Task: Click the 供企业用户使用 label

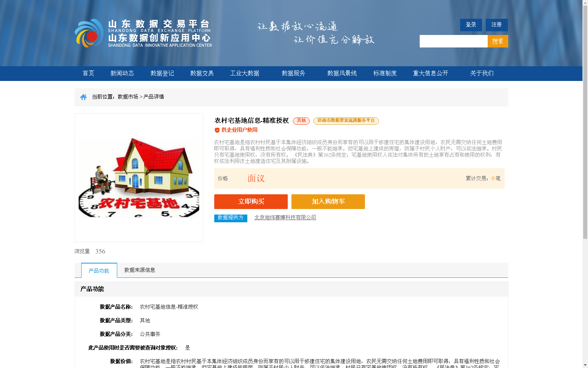Action: click(x=239, y=130)
